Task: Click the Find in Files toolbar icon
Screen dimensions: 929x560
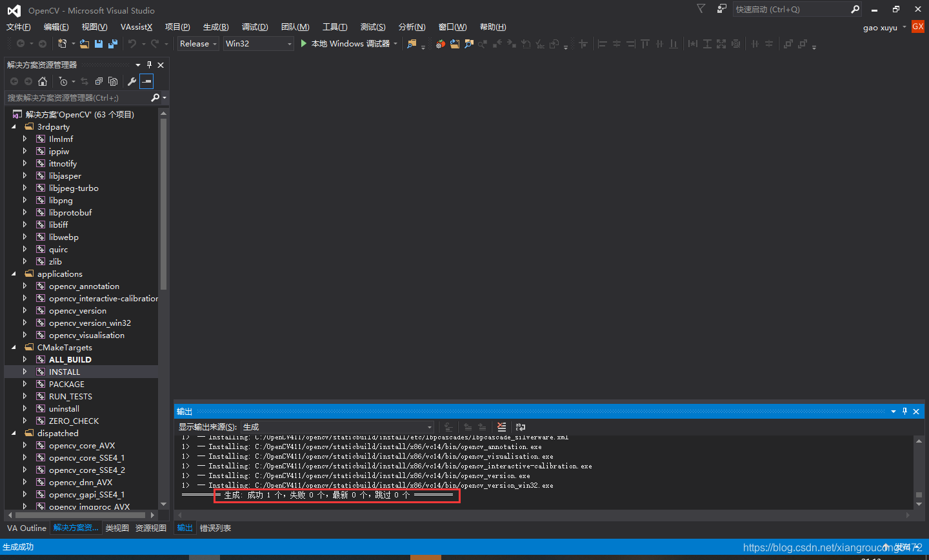Action: (x=412, y=43)
